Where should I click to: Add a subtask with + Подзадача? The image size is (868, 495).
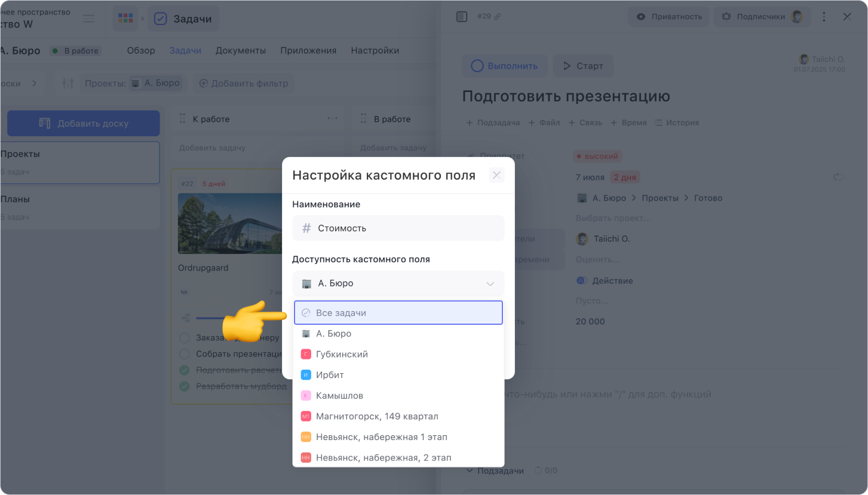pos(493,122)
